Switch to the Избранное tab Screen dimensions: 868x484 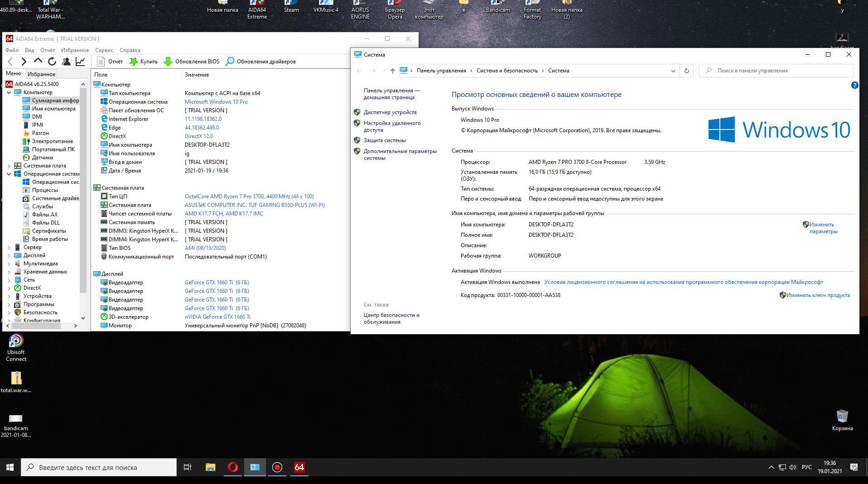(x=41, y=74)
